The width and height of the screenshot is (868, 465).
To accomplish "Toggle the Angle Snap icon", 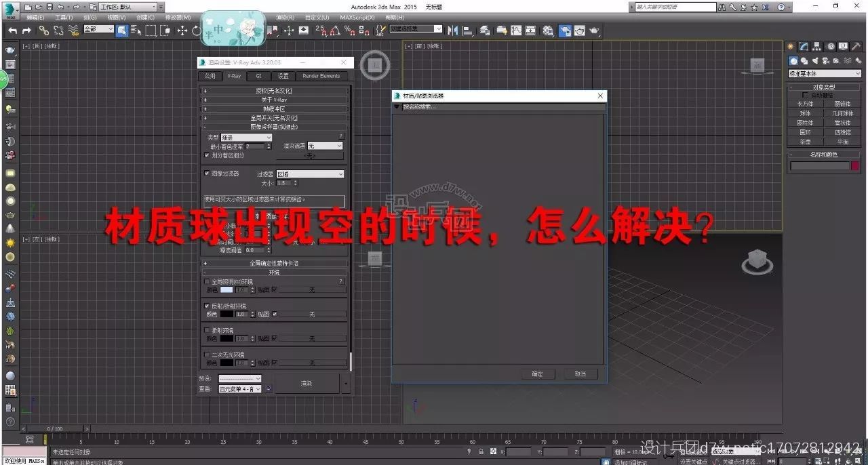I will pyautogui.click(x=335, y=31).
